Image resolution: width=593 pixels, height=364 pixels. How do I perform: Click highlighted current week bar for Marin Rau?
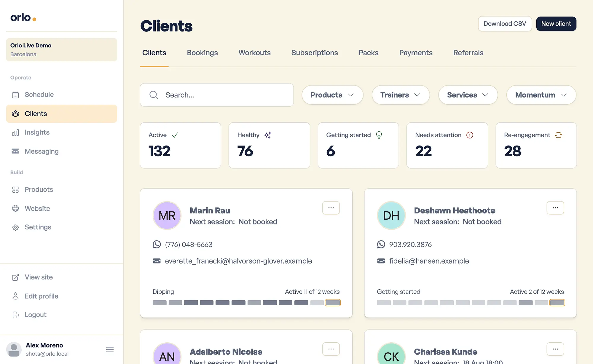tap(333, 303)
